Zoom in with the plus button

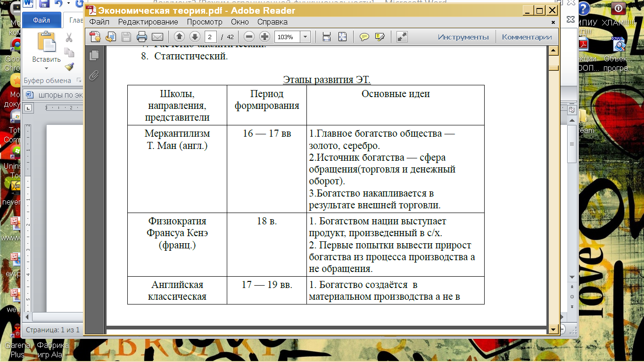click(x=264, y=37)
